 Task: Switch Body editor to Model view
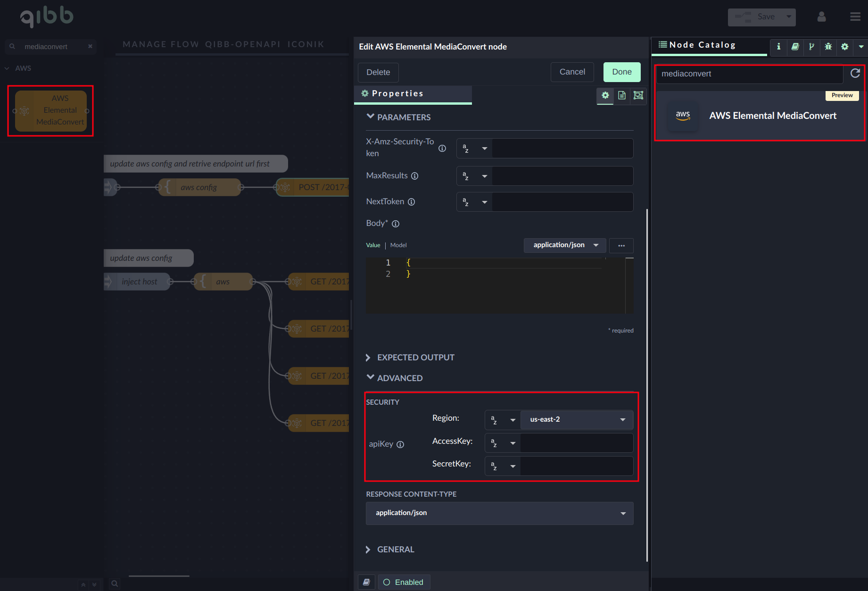[x=398, y=245]
